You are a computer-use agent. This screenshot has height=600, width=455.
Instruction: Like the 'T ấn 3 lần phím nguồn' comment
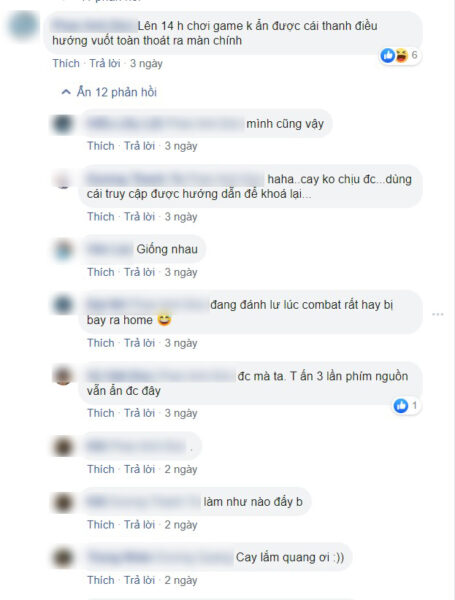tap(101, 413)
